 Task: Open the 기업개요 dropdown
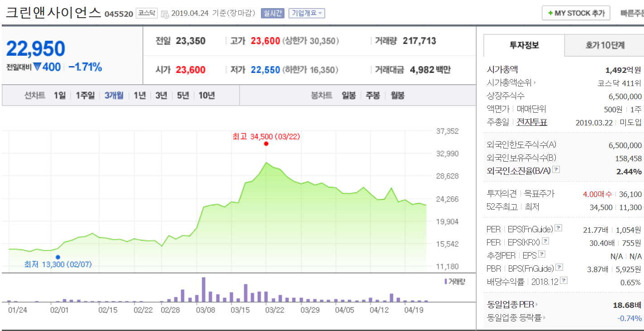click(307, 13)
